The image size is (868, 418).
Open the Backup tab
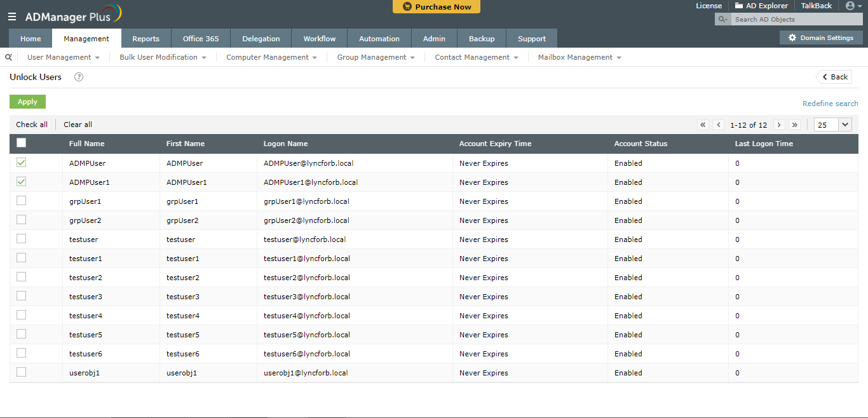482,39
